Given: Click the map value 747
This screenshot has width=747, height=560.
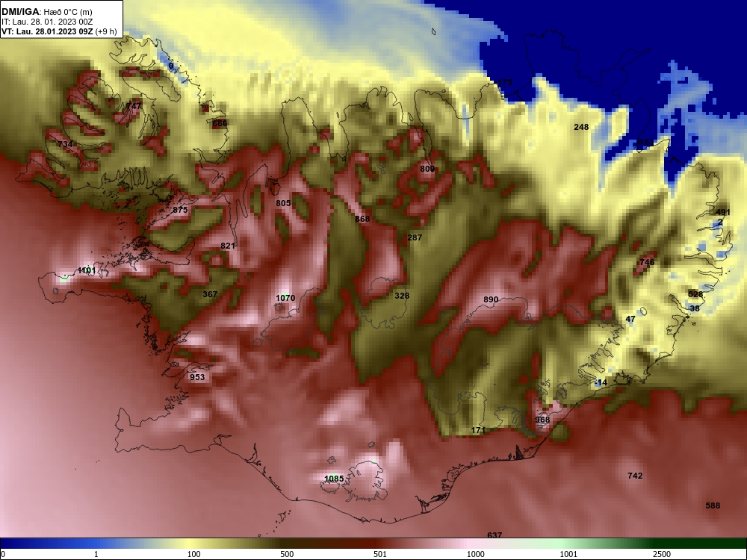Looking at the screenshot, I should 134,106.
